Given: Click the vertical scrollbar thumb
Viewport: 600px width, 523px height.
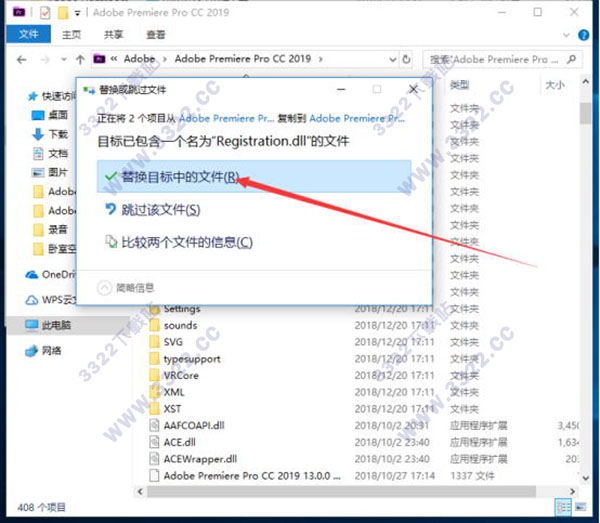Looking at the screenshot, I should coord(585,113).
